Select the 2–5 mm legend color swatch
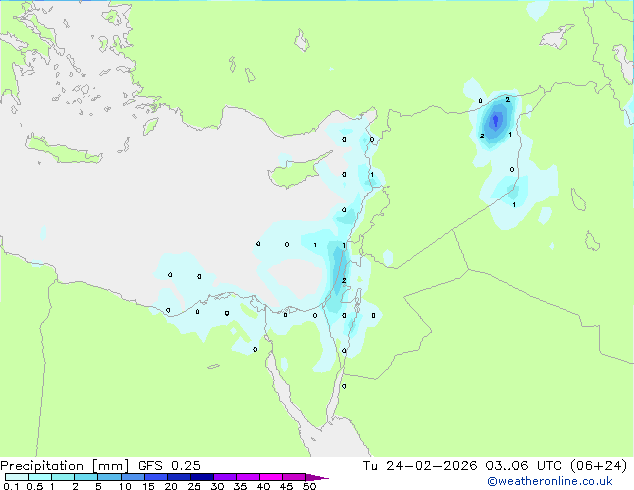Screen dimensions: 634x490 click(86, 477)
